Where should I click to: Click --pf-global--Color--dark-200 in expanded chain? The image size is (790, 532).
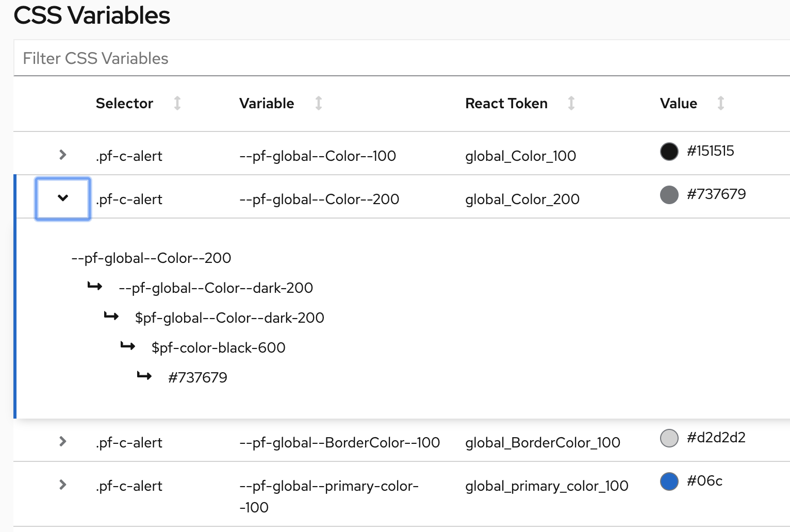216,288
